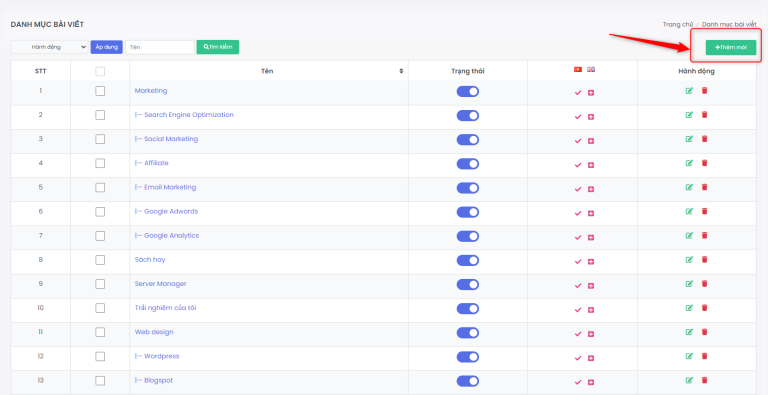Image resolution: width=768 pixels, height=395 pixels.
Task: Click Danh mục bài viết breadcrumb text
Action: [729, 25]
